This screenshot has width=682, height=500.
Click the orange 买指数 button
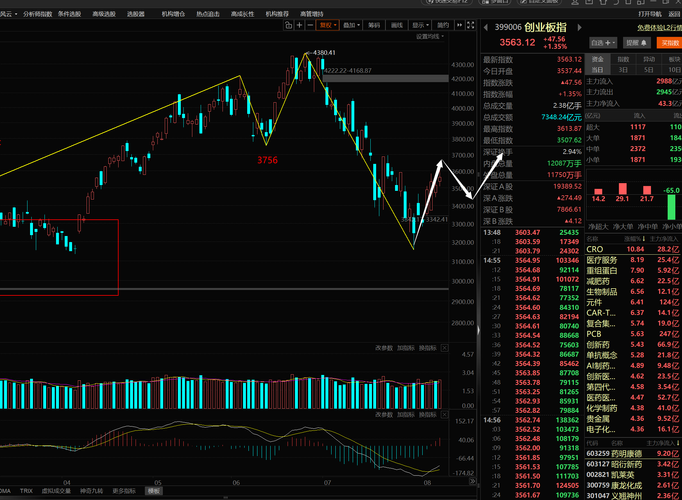(670, 43)
